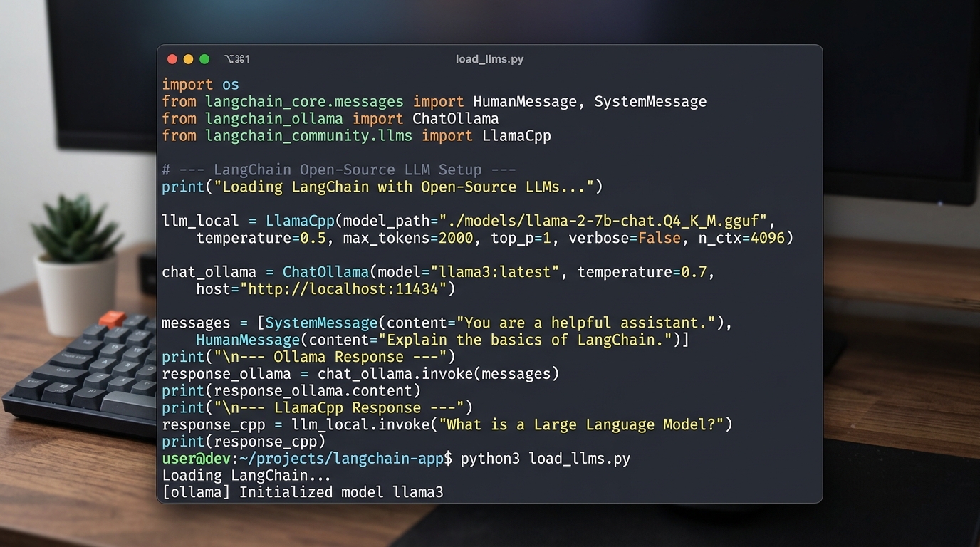Click the 'ChatOllama' name on langchain_ollama import line

click(x=456, y=119)
